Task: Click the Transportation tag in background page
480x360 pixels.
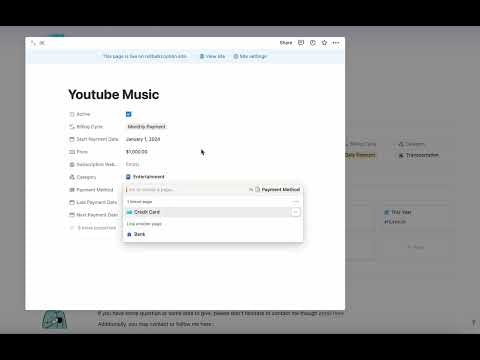Action: point(419,155)
